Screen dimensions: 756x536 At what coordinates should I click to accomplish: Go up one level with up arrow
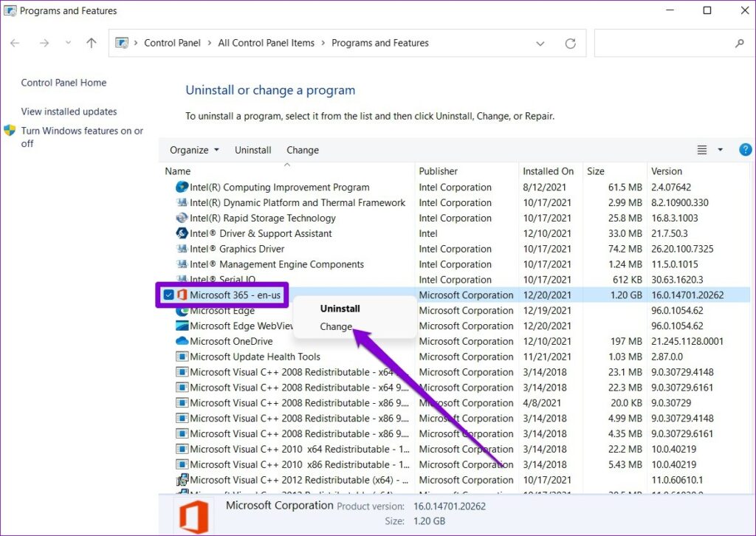point(92,44)
